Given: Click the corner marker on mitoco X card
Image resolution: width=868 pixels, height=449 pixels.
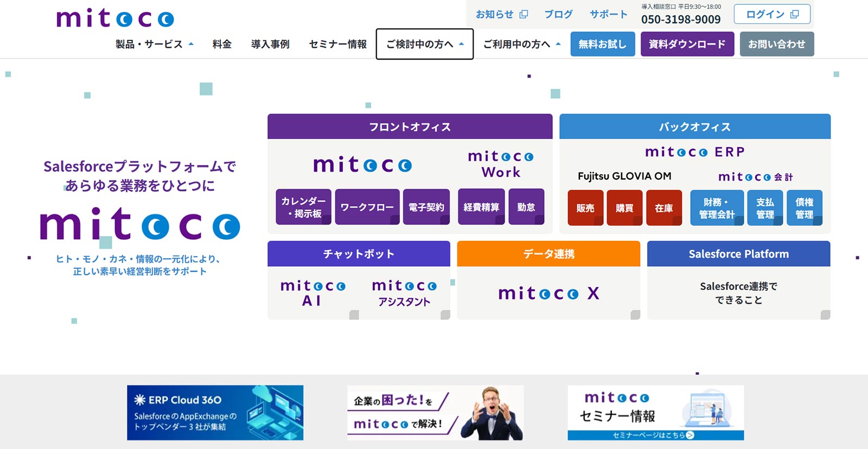Looking at the screenshot, I should tap(635, 315).
